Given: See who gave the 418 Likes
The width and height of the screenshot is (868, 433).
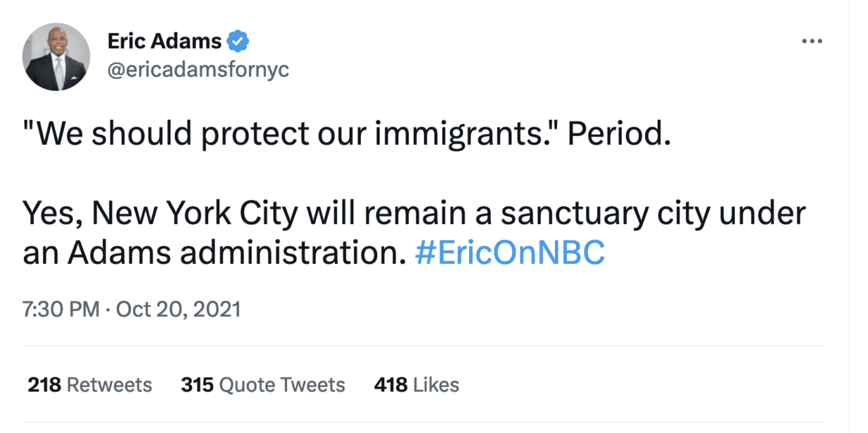Looking at the screenshot, I should click(x=416, y=385).
